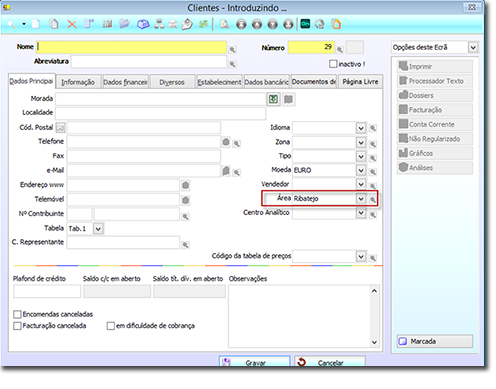The image size is (496, 389).
Task: Click the mail icon beside e-Mail field
Action: [x=226, y=171]
